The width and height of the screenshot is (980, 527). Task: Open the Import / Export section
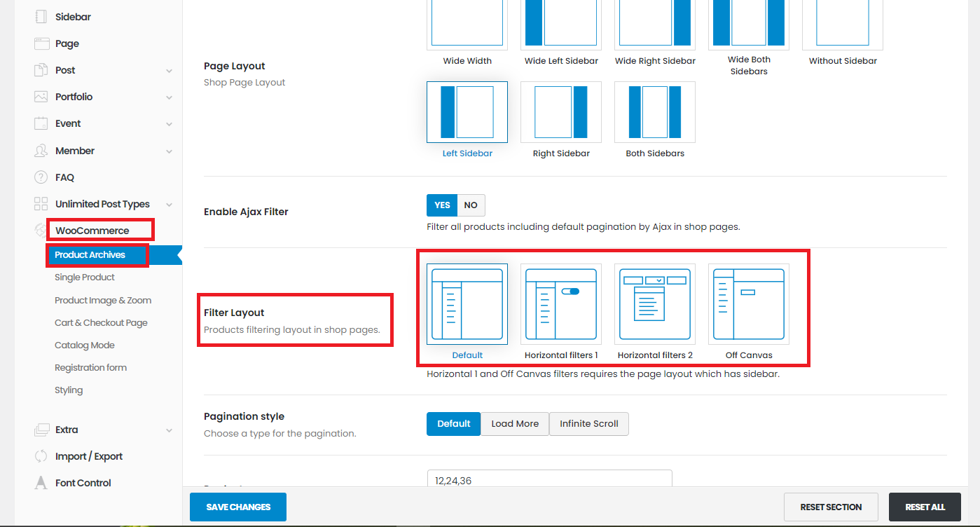(x=89, y=456)
